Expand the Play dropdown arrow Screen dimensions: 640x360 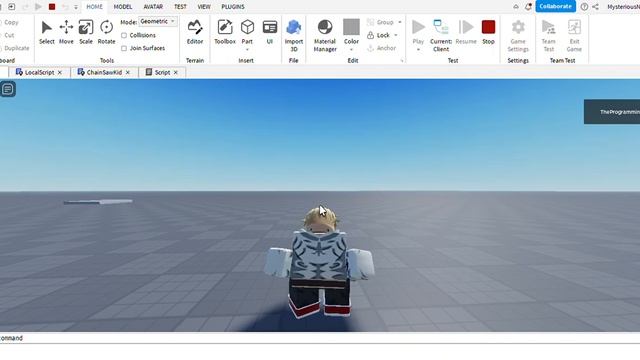(418, 50)
